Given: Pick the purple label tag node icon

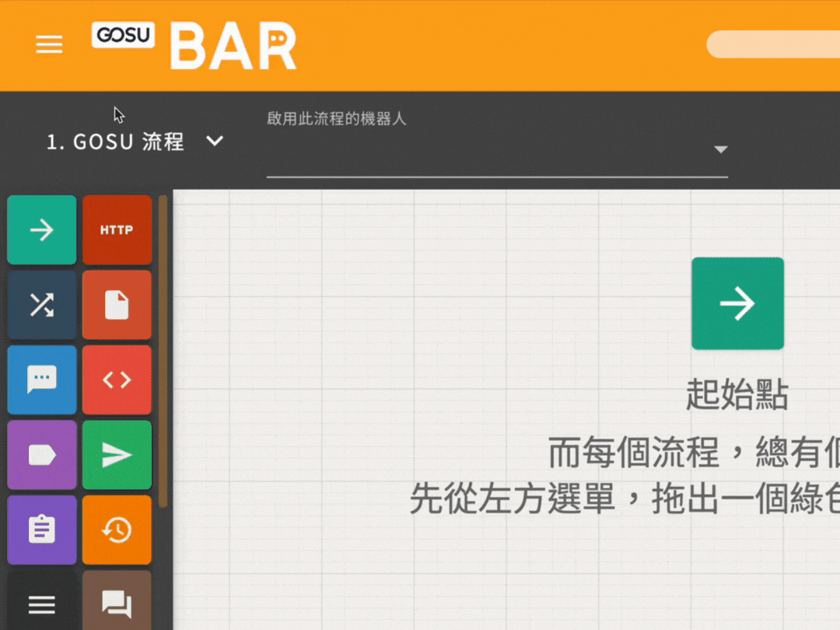Looking at the screenshot, I should 41,454.
